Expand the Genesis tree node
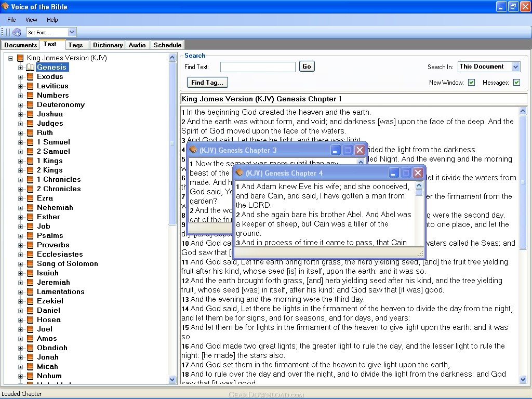This screenshot has height=399, width=532. tap(21, 68)
